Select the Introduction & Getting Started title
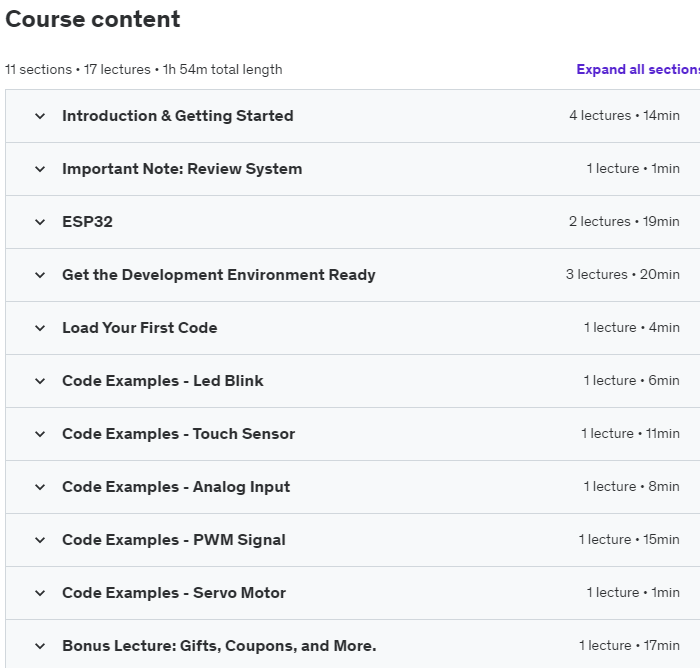The width and height of the screenshot is (700, 668). [x=178, y=116]
